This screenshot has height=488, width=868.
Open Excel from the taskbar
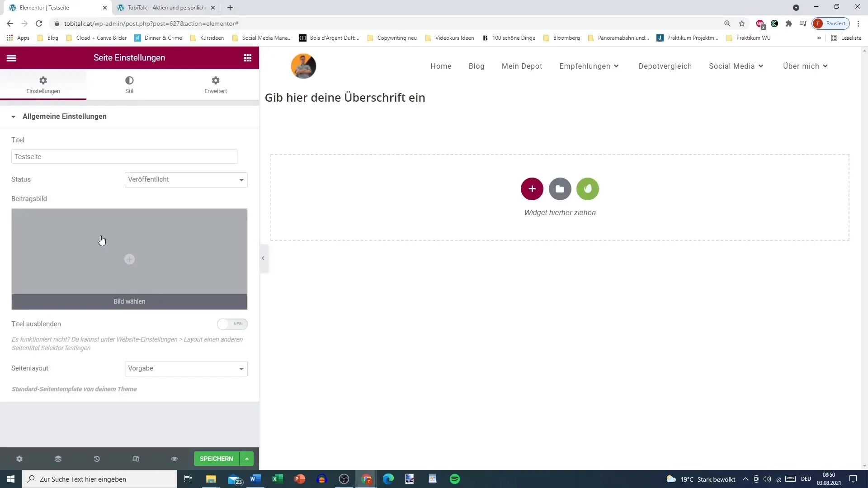pos(278,479)
